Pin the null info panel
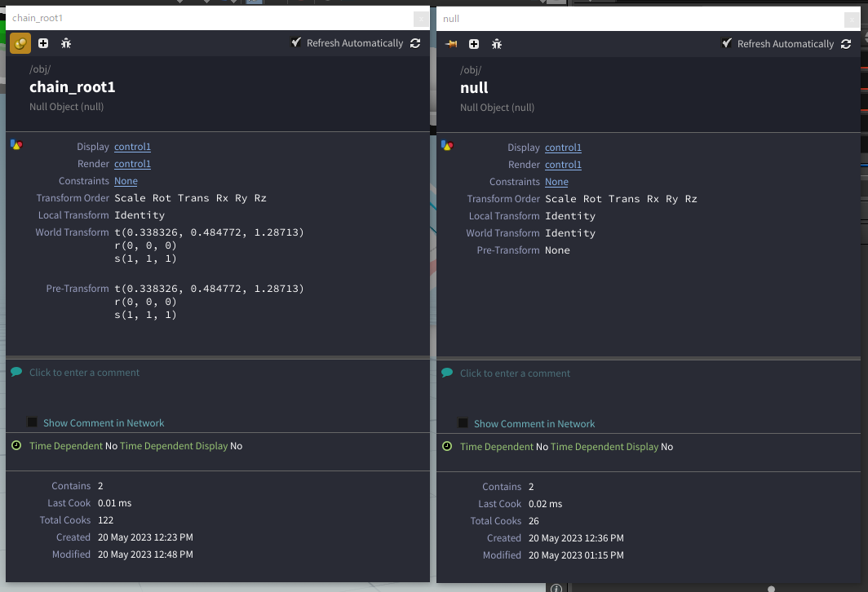Screen dimensions: 868x592 [x=450, y=44]
